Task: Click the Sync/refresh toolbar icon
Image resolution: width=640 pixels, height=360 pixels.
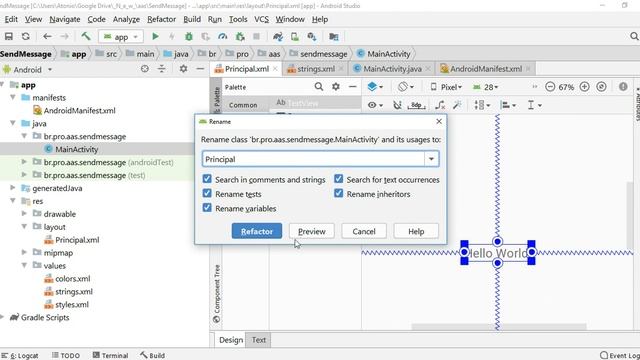Action: coord(26,36)
